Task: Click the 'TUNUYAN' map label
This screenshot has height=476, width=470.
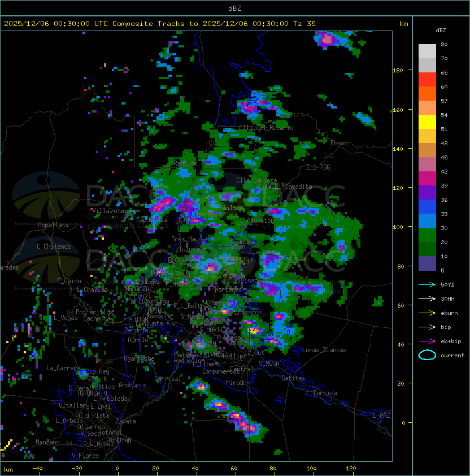Action: tap(120, 440)
